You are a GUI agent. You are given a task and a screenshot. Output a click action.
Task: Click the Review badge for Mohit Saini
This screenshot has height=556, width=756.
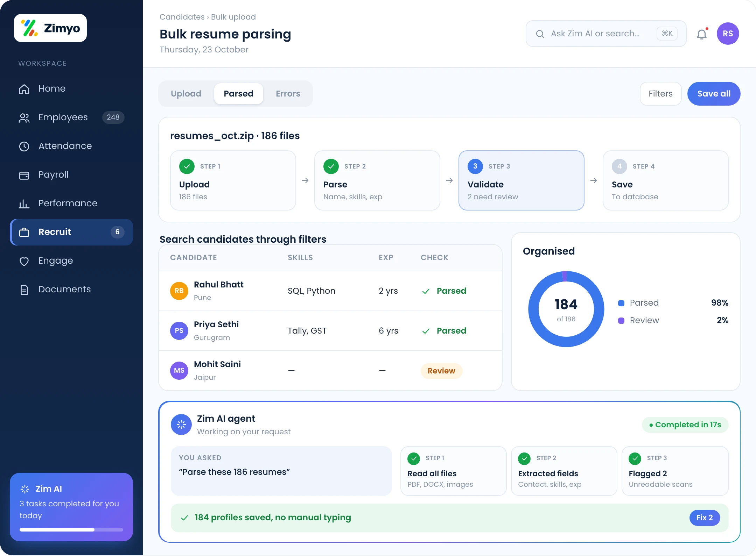[441, 371]
